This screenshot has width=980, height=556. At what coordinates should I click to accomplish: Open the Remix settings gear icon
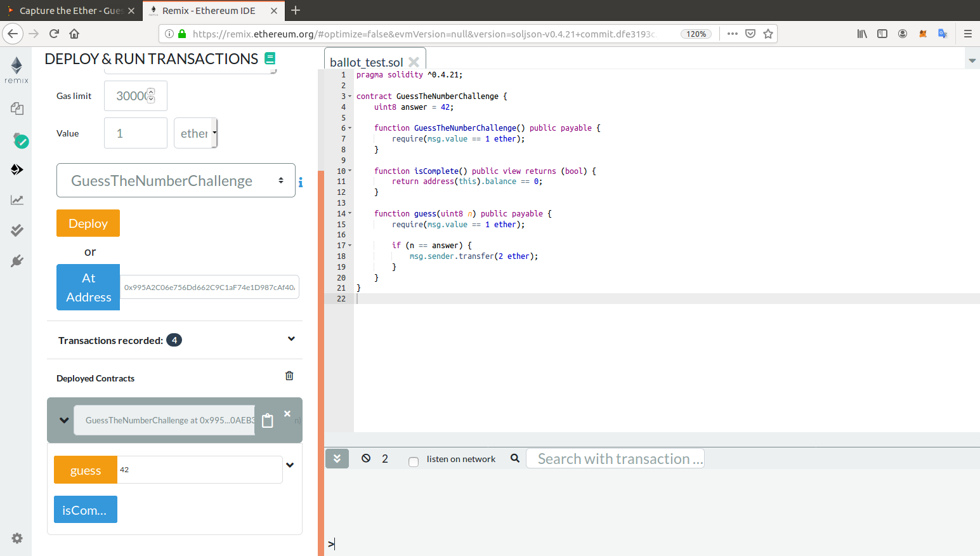[17, 538]
